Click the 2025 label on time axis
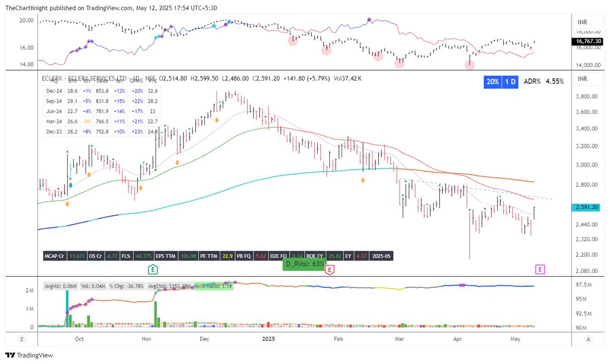Viewport: 610px width, 364px height. click(x=267, y=339)
